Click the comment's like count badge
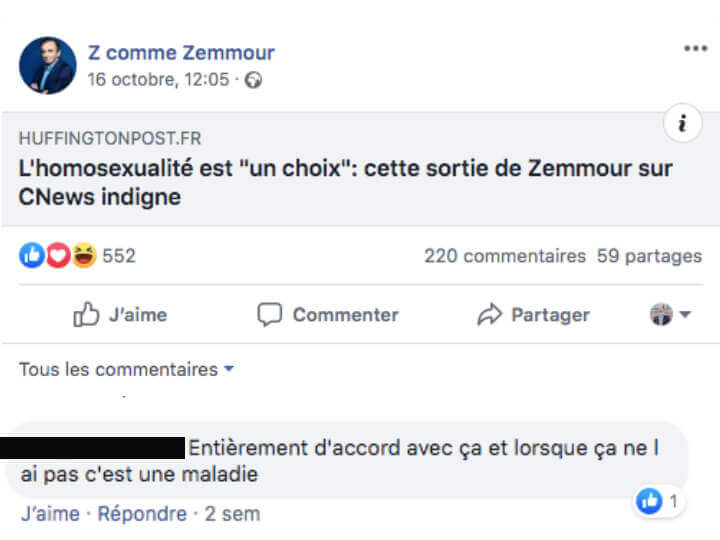Screen dimensions: 720x540 point(658,501)
